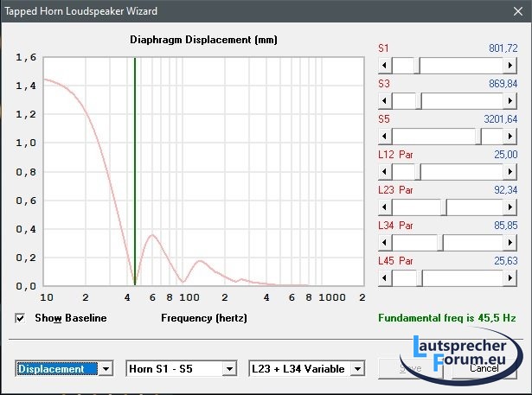Click the S3 slider thumb
532x395 pixels.
tap(418, 101)
